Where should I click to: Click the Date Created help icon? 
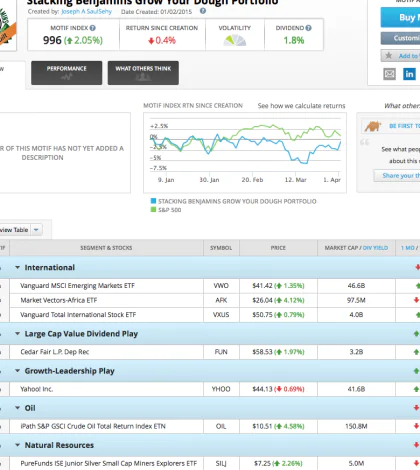[203, 11]
